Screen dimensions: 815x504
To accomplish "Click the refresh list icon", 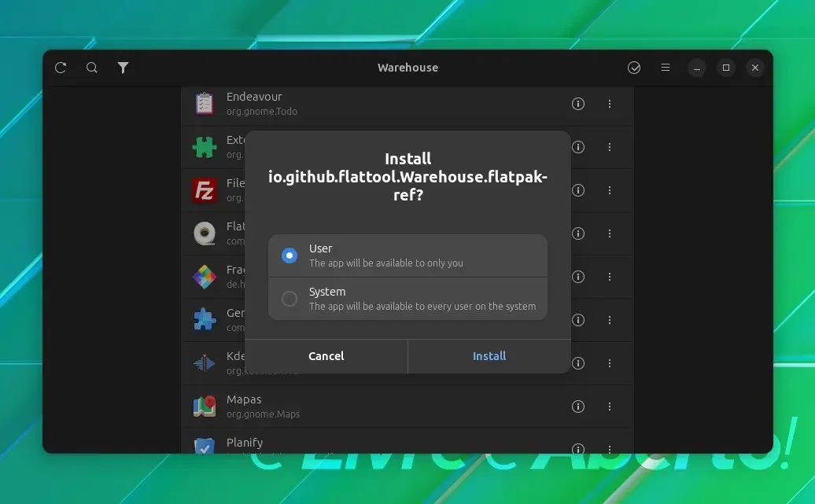I will point(61,68).
